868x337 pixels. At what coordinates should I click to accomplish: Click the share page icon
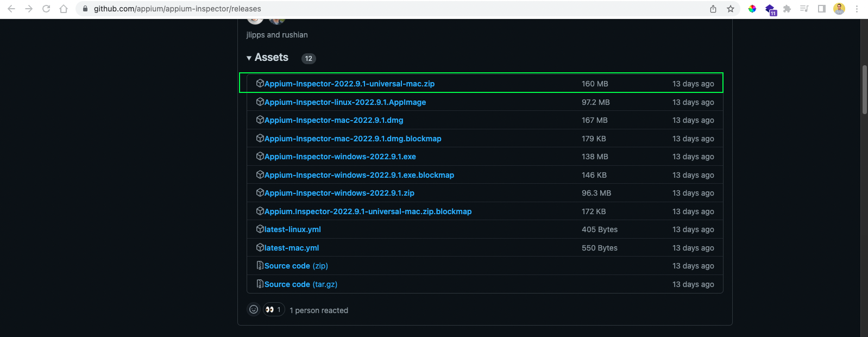click(x=713, y=9)
